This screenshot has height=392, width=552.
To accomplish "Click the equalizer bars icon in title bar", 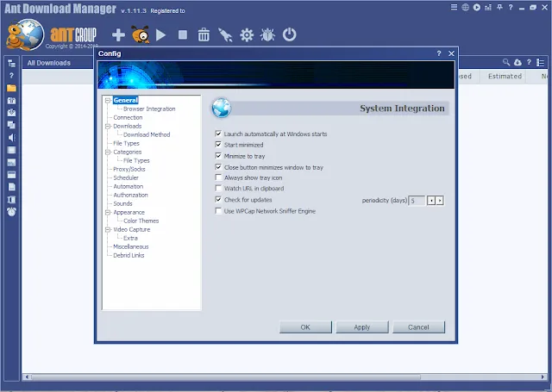I will [x=488, y=7].
